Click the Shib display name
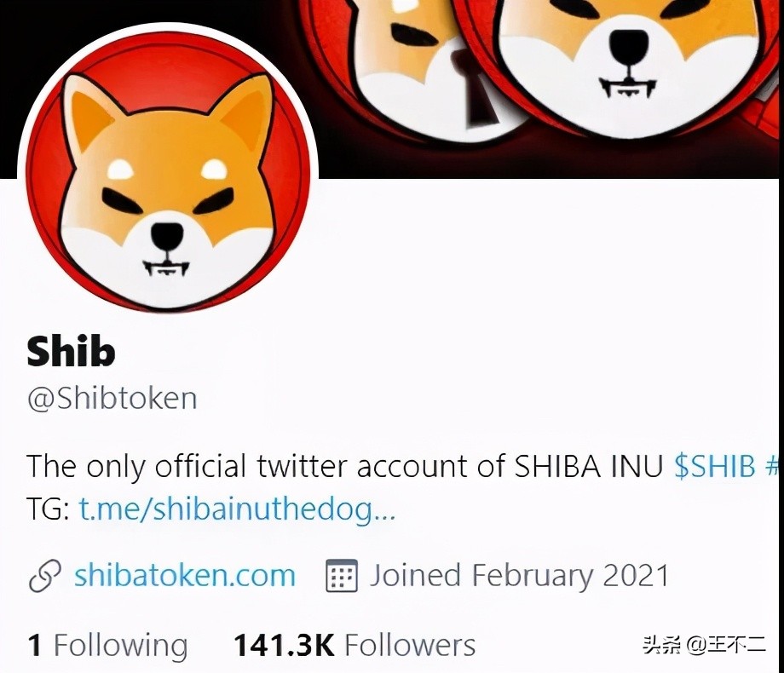 [x=71, y=350]
